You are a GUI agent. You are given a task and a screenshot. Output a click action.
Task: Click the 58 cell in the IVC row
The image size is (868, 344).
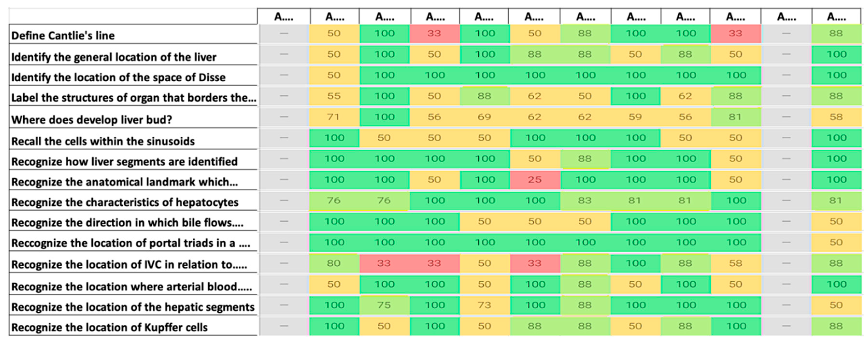735,263
